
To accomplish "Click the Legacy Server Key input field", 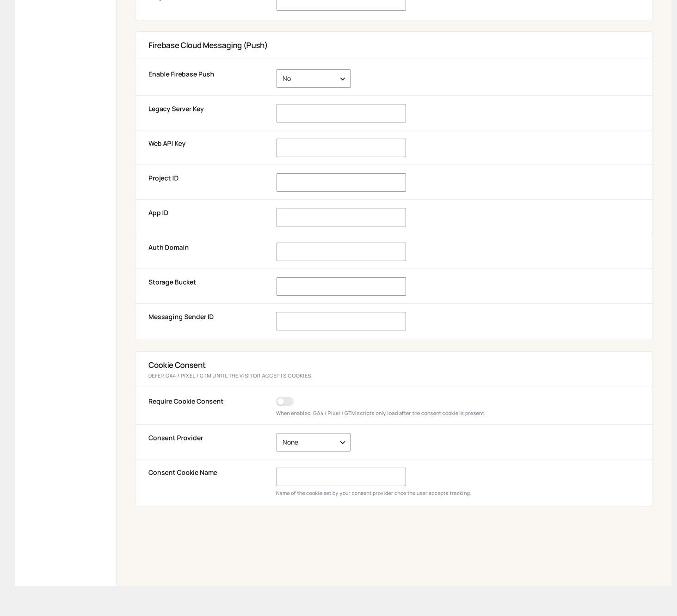I will coord(341,113).
